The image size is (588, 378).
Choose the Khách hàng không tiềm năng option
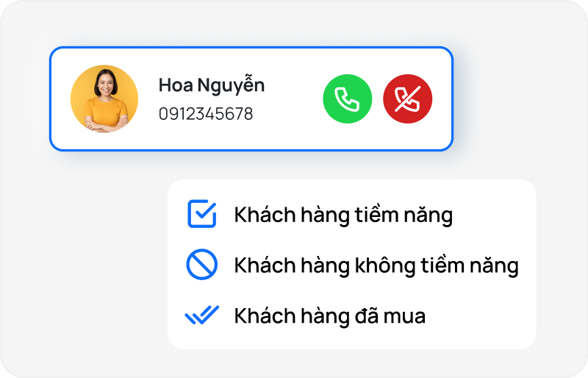[376, 265]
